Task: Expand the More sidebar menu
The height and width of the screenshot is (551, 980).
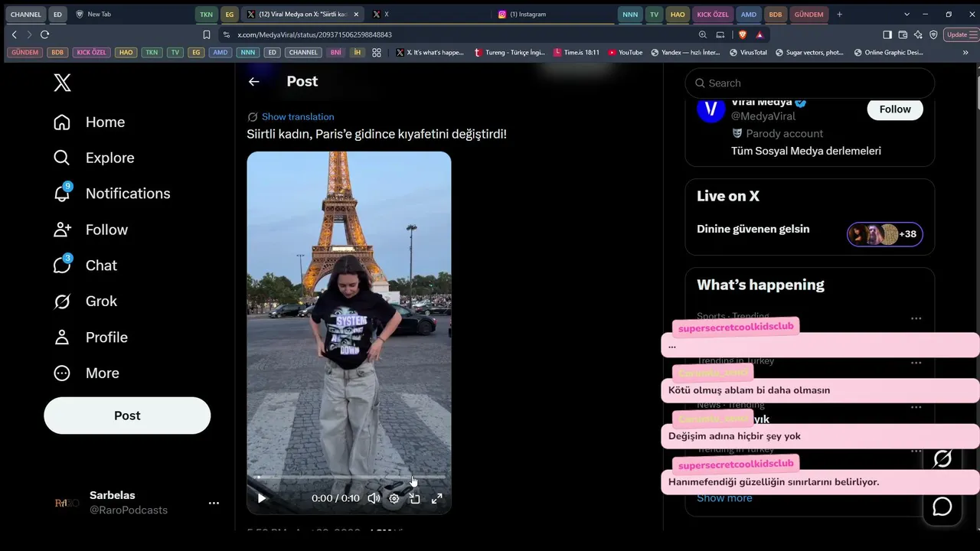Action: (87, 373)
